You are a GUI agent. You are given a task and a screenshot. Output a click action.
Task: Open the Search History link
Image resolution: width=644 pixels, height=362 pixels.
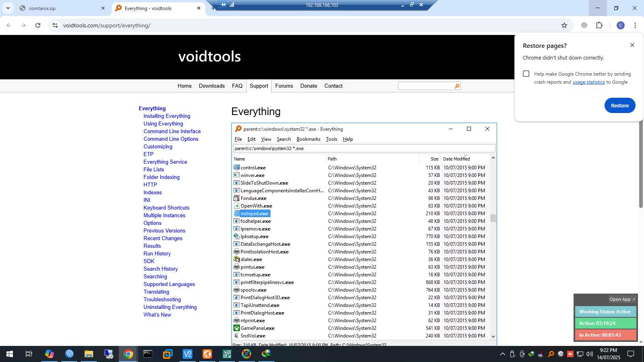pyautogui.click(x=161, y=269)
